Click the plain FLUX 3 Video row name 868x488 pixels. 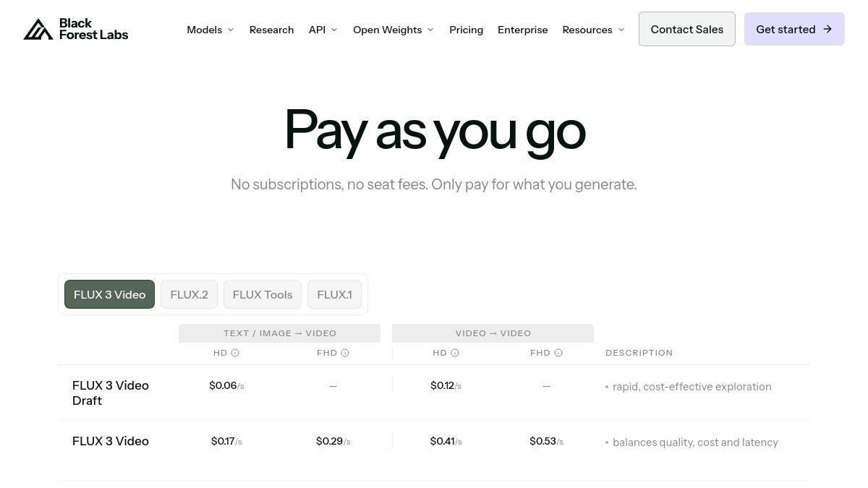(111, 441)
